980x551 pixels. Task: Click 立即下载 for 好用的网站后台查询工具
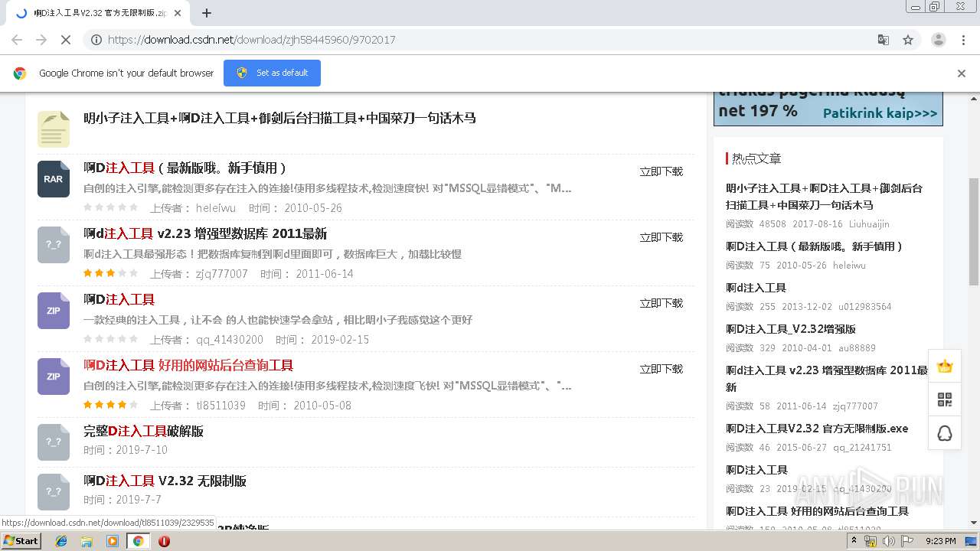[661, 369]
